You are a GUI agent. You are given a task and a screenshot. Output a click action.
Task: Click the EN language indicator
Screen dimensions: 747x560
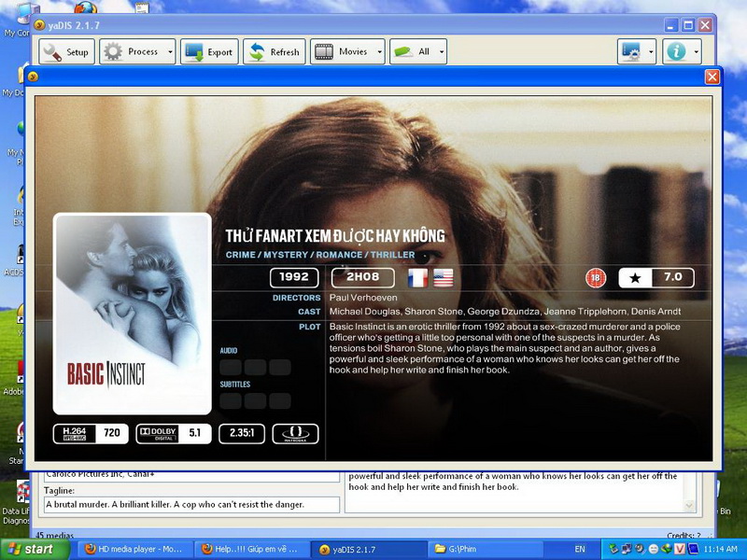[580, 549]
